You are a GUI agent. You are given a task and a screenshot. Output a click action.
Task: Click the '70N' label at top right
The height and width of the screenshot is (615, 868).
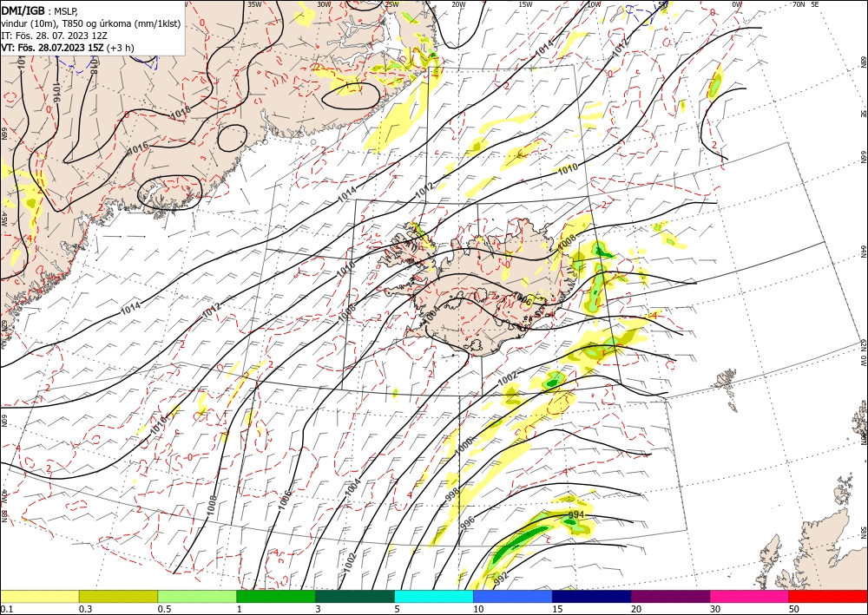pos(799,3)
